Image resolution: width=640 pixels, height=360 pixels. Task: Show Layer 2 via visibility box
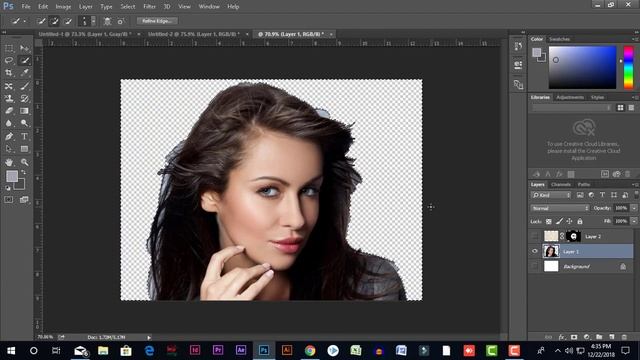[x=535, y=236]
